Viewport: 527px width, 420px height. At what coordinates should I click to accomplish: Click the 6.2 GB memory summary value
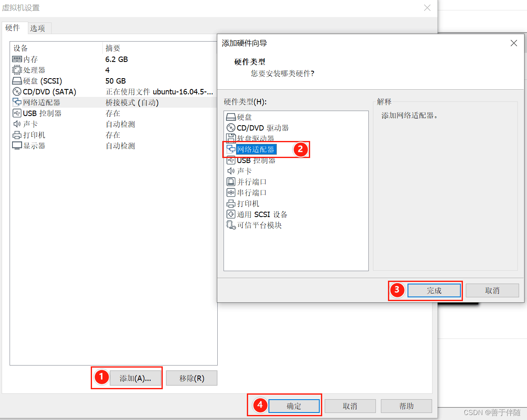point(117,59)
